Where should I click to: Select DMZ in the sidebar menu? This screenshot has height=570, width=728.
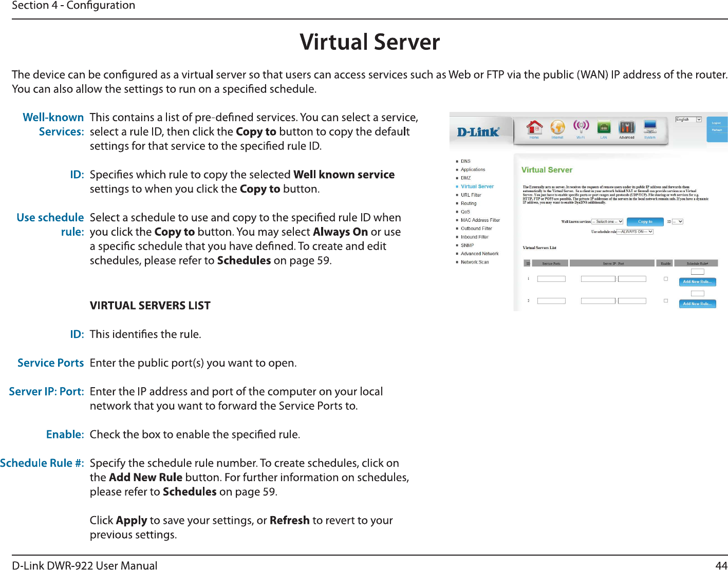[x=465, y=178]
